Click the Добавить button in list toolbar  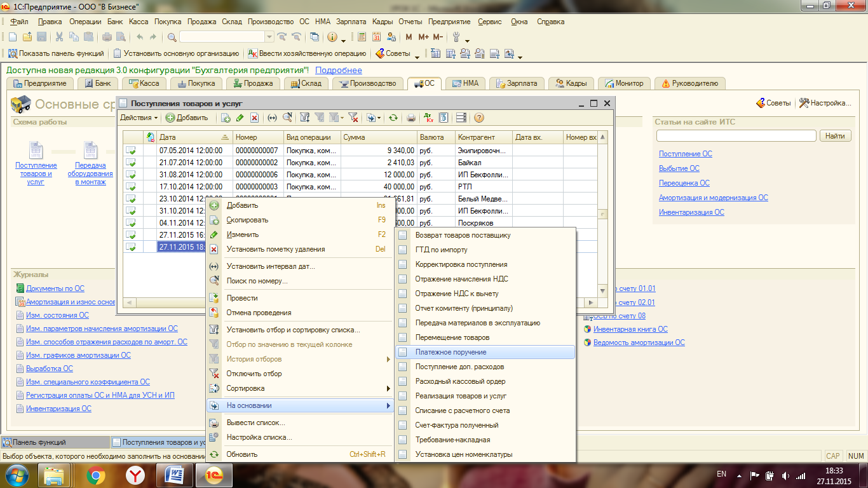(x=187, y=118)
